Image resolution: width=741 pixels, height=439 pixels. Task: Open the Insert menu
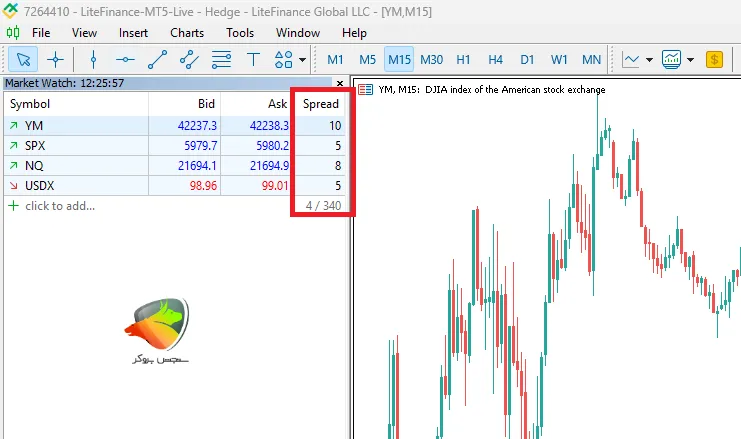133,32
